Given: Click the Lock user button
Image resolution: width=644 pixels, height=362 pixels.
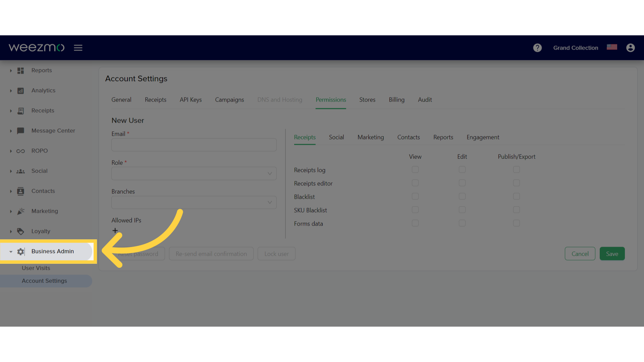Looking at the screenshot, I should point(276,253).
